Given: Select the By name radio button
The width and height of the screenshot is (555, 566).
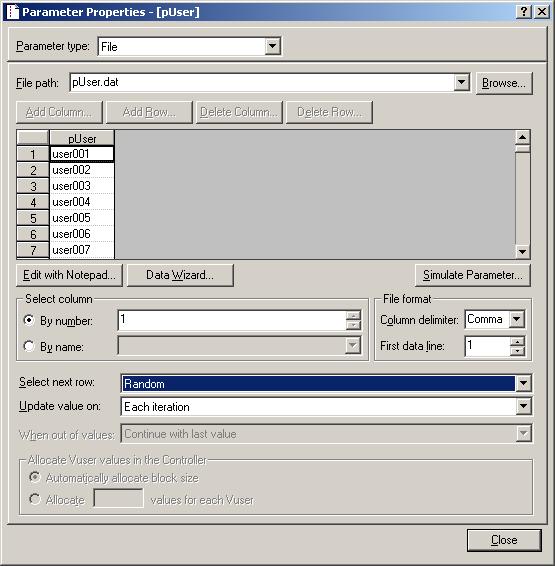Looking at the screenshot, I should click(29, 346).
